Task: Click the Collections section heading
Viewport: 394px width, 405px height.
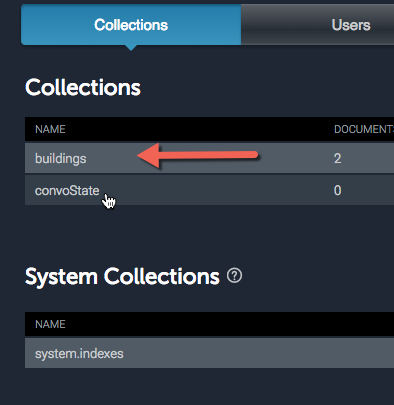Action: (83, 88)
